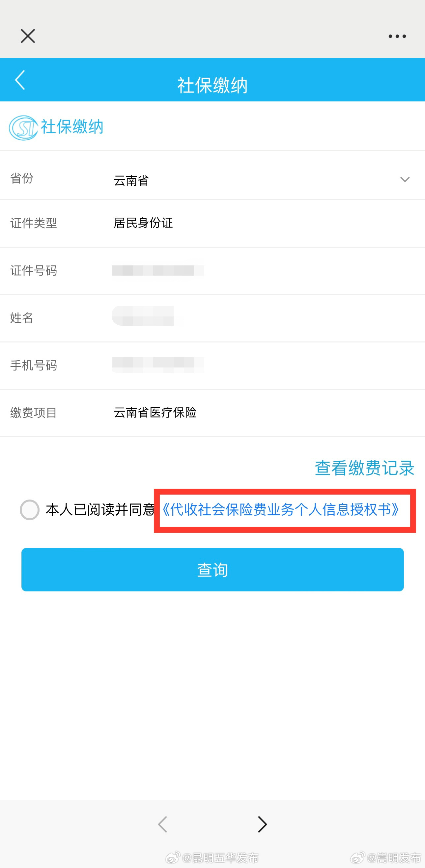Click the grayed left navigation arrow
Screen dimensions: 425x868
click(163, 825)
